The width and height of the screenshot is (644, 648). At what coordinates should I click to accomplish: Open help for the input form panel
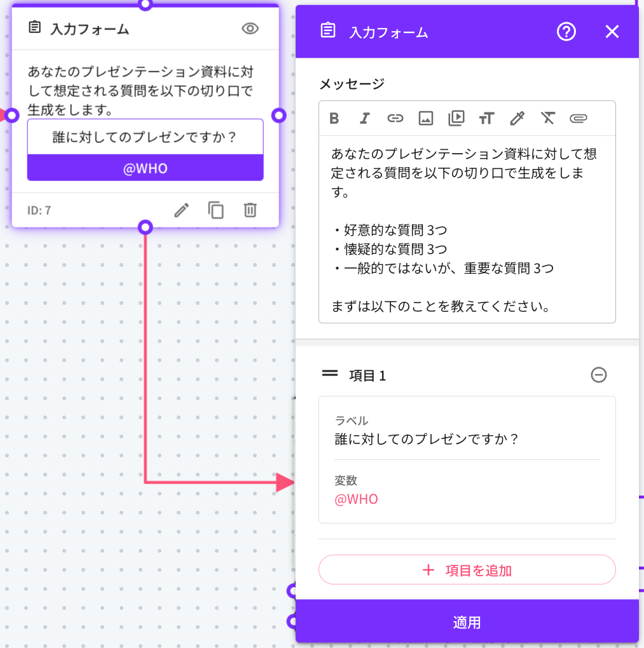566,32
